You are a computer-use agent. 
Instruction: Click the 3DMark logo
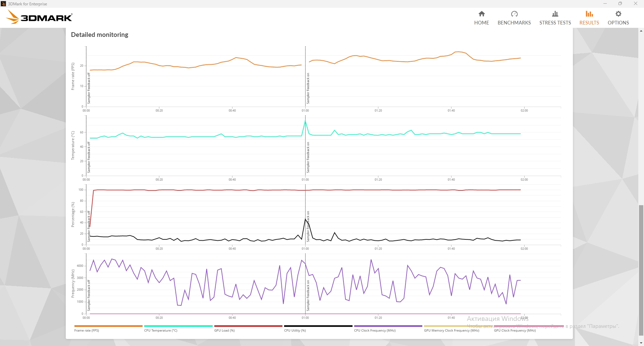40,17
